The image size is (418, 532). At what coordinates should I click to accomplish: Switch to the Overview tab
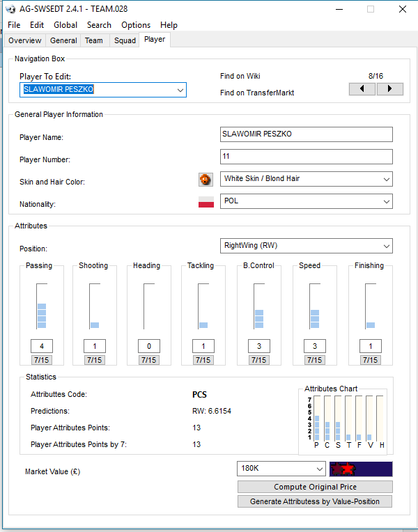point(25,40)
